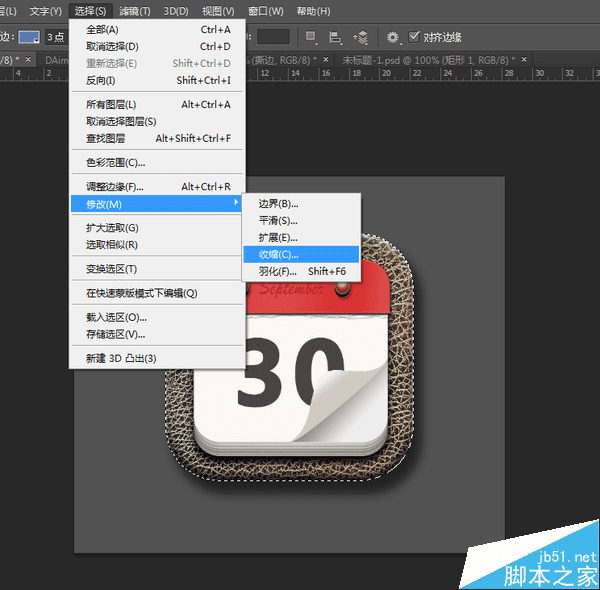Click the path alignment icon
The height and width of the screenshot is (590, 600).
coord(336,37)
